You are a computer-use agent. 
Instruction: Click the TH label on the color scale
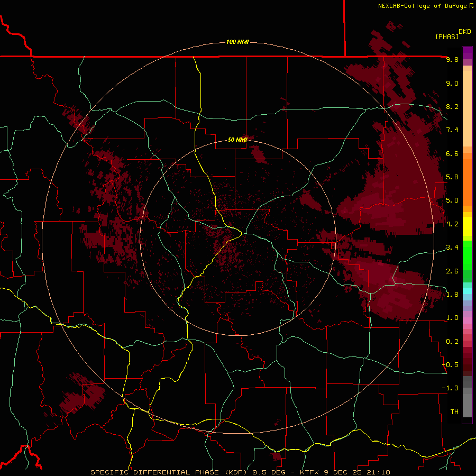(x=454, y=412)
